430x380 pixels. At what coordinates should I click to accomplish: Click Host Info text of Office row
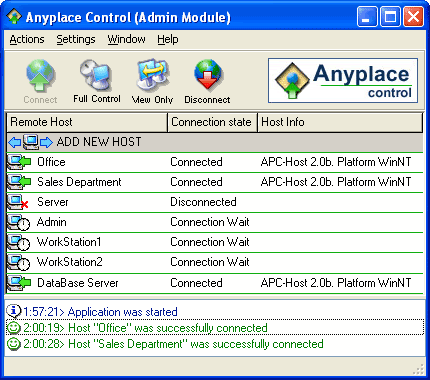click(336, 162)
